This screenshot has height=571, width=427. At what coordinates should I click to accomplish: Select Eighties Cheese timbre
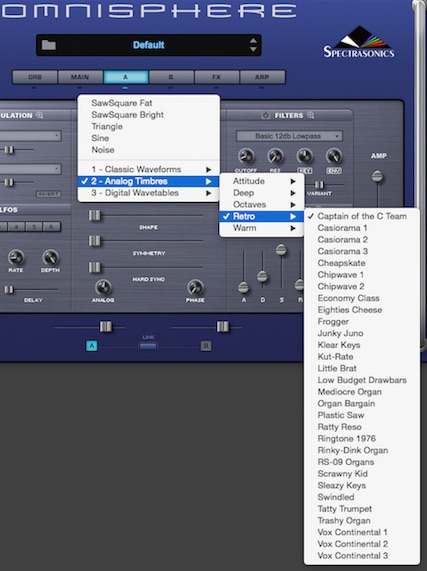(362, 310)
